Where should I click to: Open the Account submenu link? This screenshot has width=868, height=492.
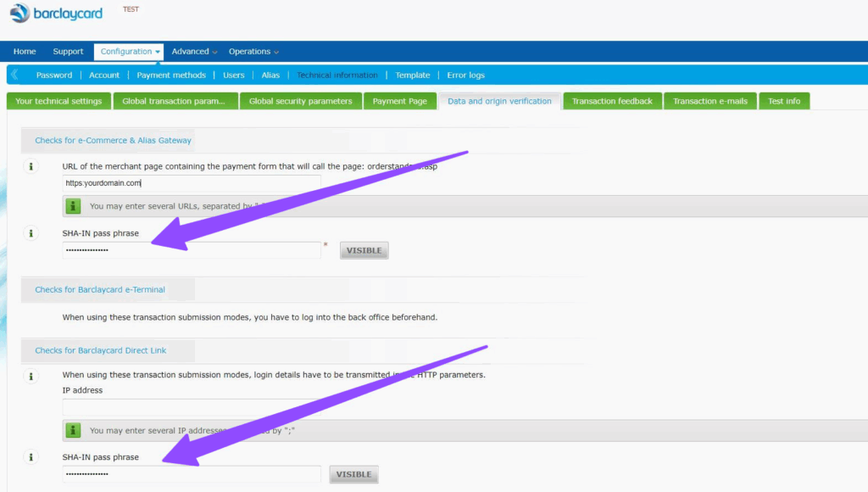click(x=104, y=75)
